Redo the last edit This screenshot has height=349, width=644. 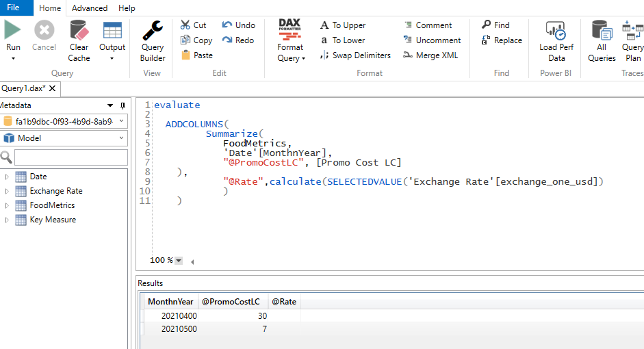pos(238,40)
